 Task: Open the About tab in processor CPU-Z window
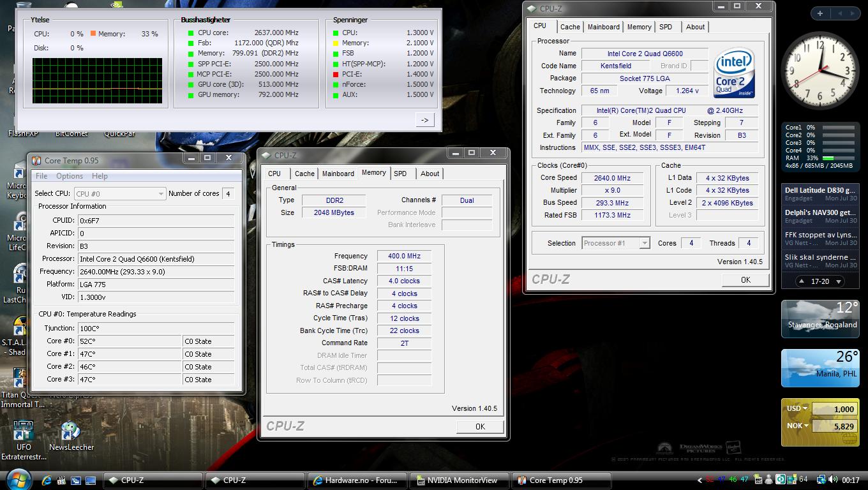696,27
